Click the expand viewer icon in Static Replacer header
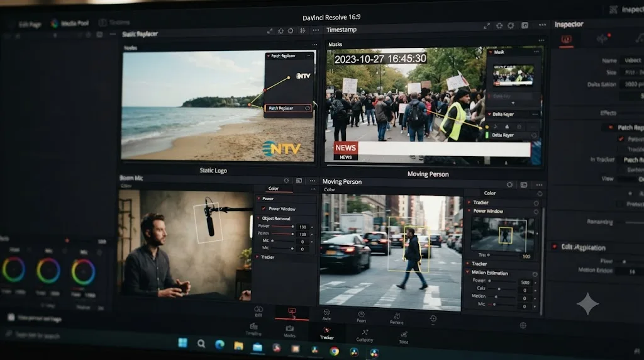Image resolution: width=644 pixels, height=360 pixels. [x=270, y=31]
